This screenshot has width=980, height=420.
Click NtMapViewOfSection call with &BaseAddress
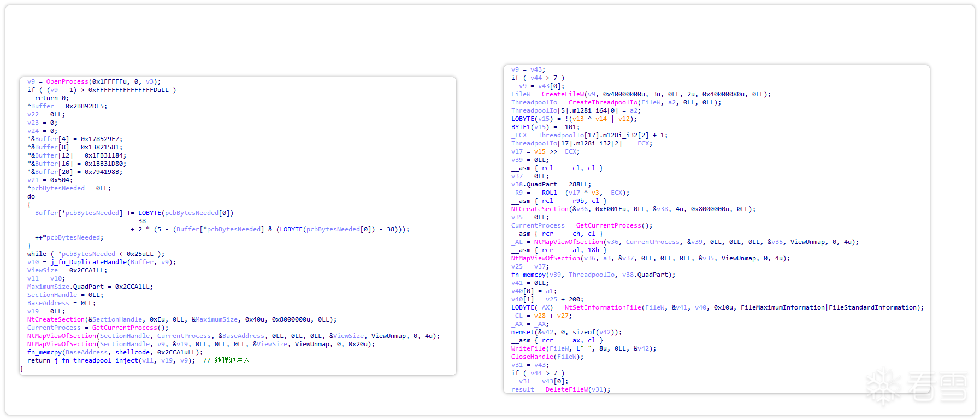[x=234, y=336]
